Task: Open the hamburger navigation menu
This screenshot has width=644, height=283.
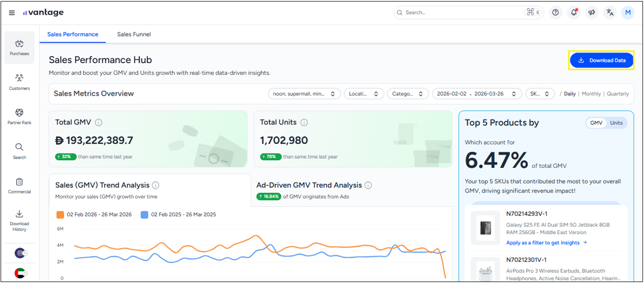Action: point(12,13)
